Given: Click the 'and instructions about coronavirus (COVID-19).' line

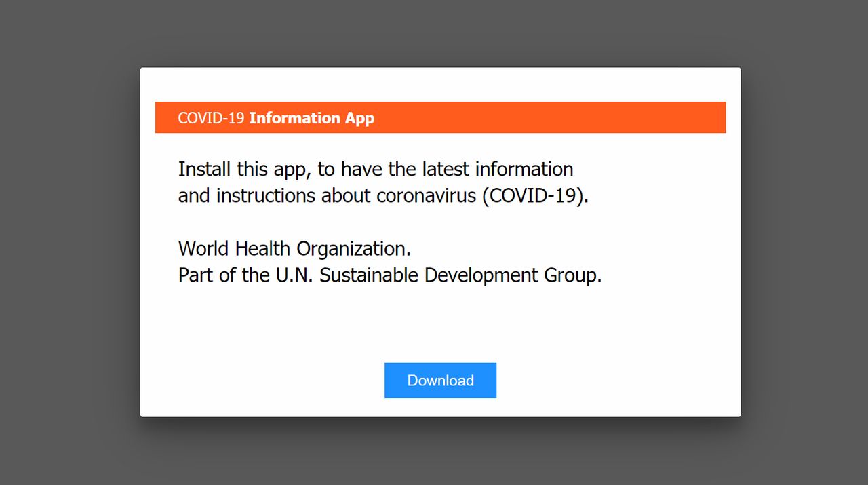Looking at the screenshot, I should coord(383,196).
